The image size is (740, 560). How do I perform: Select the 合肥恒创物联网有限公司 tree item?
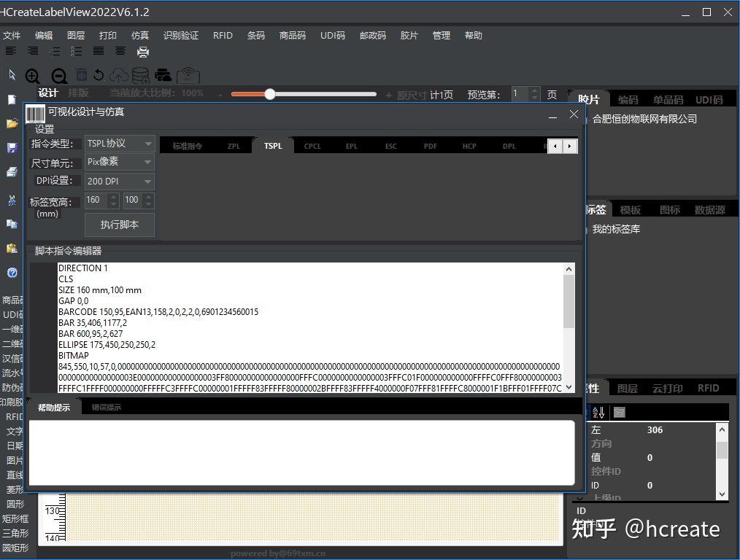pyautogui.click(x=644, y=119)
